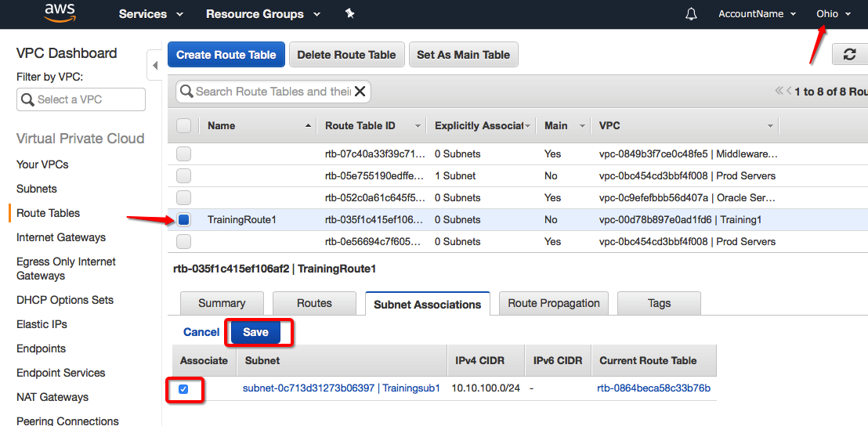The width and height of the screenshot is (868, 426).
Task: Uncheck the Trainingsub1 Associate checkbox
Action: point(184,388)
